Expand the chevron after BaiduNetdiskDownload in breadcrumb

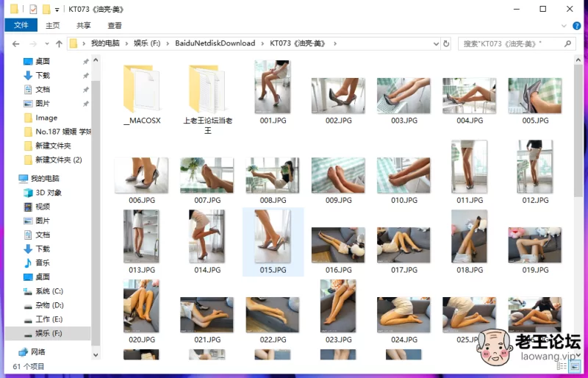263,43
